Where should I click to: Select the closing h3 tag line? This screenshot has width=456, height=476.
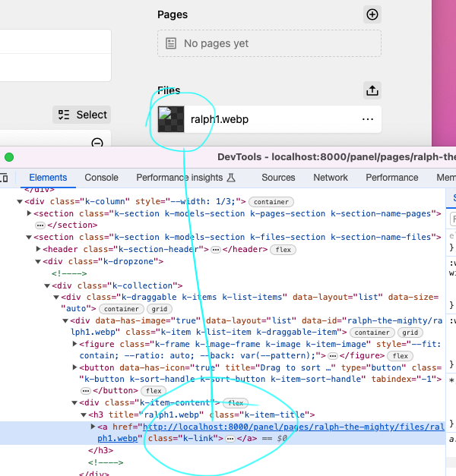click(100, 450)
